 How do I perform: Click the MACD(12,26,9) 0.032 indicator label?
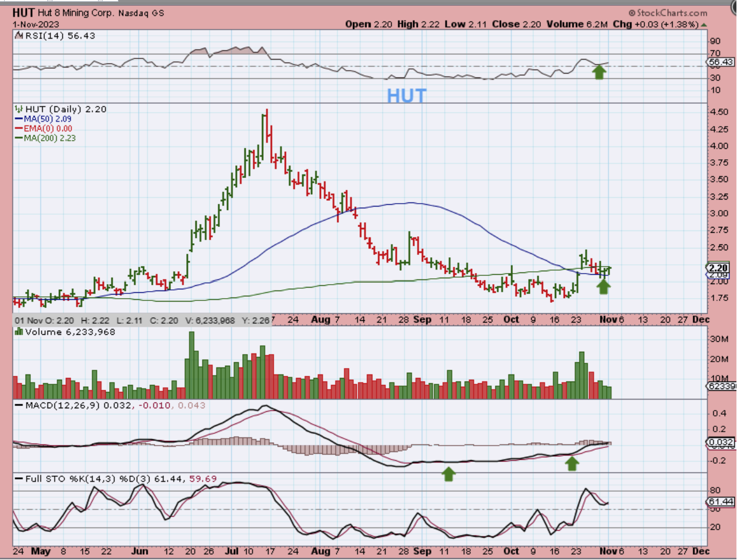pyautogui.click(x=79, y=405)
